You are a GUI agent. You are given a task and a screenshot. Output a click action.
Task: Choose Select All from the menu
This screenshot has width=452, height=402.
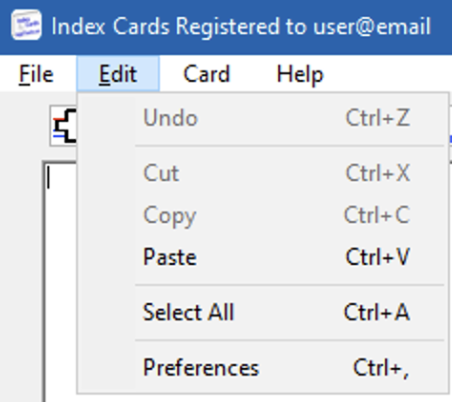[x=263, y=312]
